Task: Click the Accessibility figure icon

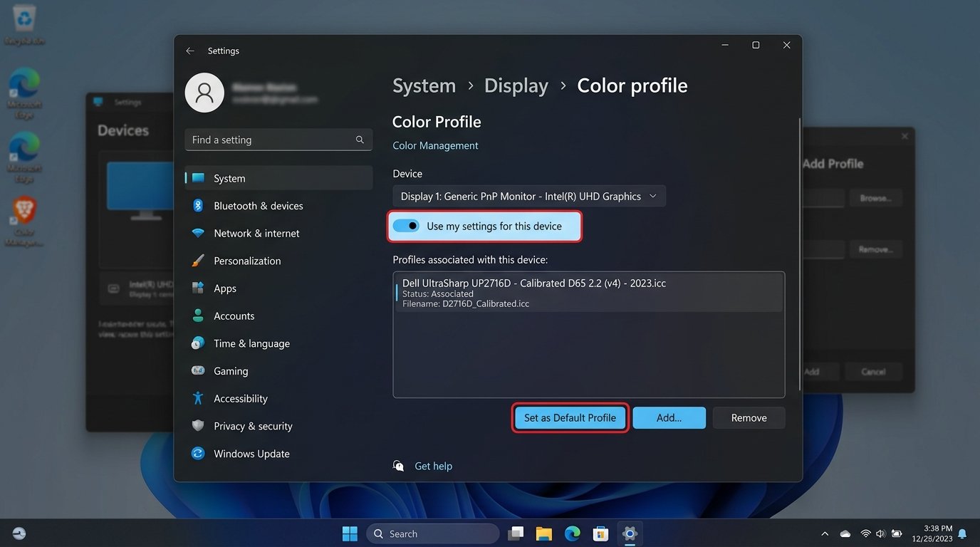Action: tap(198, 398)
